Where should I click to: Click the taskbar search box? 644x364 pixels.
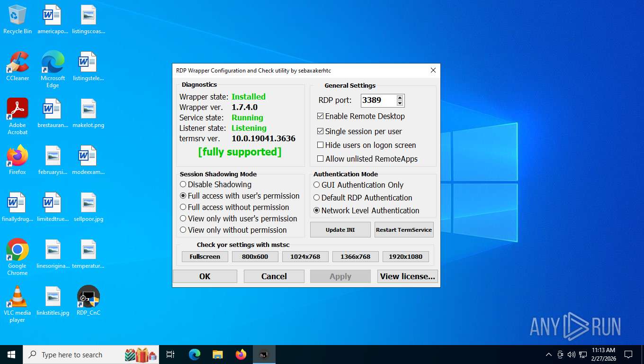pyautogui.click(x=92, y=355)
